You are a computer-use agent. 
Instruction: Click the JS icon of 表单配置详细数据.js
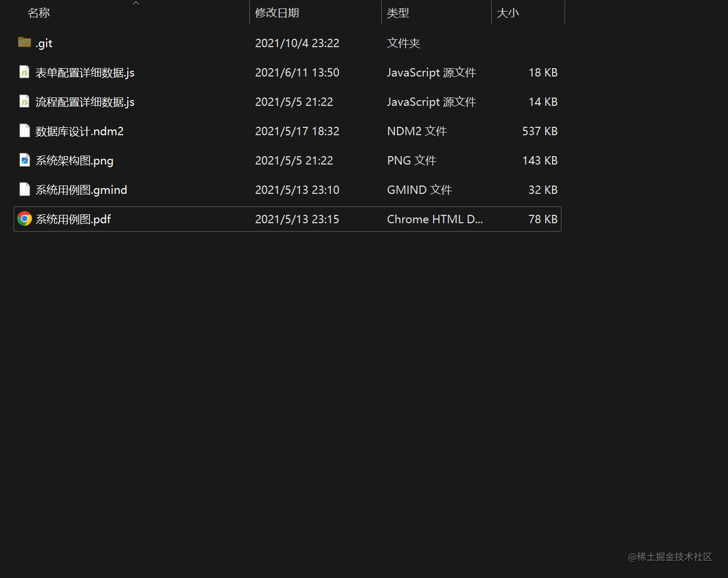point(24,72)
